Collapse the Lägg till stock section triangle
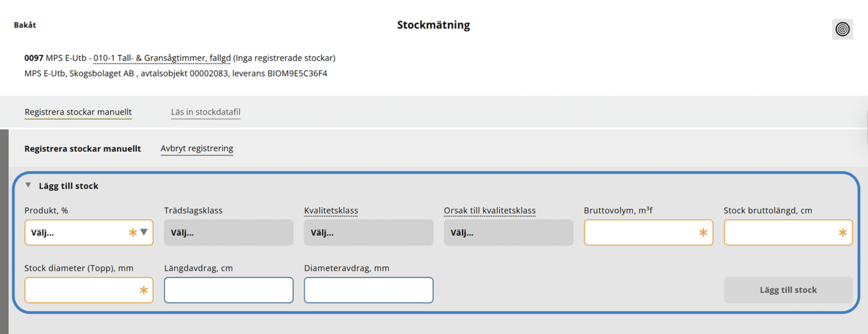The width and height of the screenshot is (868, 334). click(x=28, y=185)
